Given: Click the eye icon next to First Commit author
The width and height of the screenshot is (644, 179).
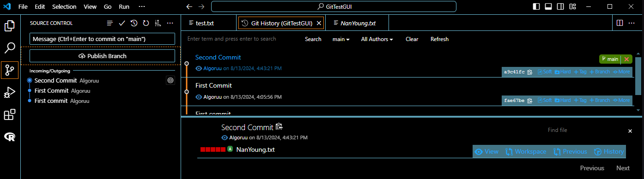Looking at the screenshot, I should (x=199, y=97).
